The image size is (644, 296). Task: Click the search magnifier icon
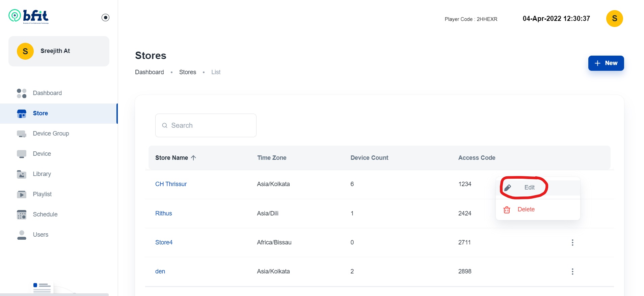(x=165, y=125)
